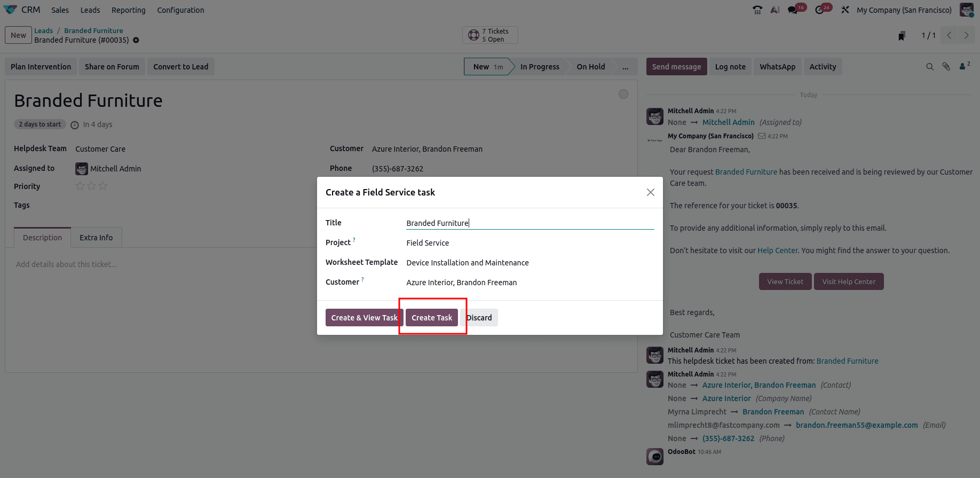Open the conversations messages icon

pos(793,10)
